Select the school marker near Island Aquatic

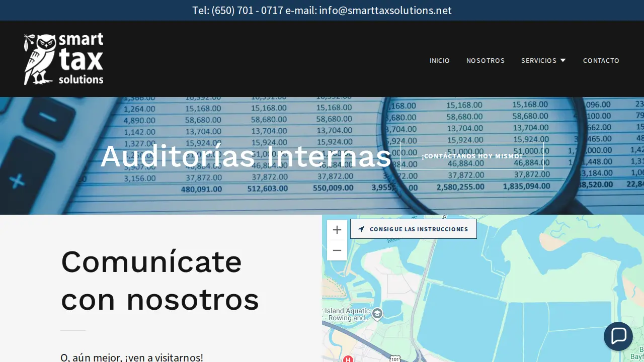377,314
